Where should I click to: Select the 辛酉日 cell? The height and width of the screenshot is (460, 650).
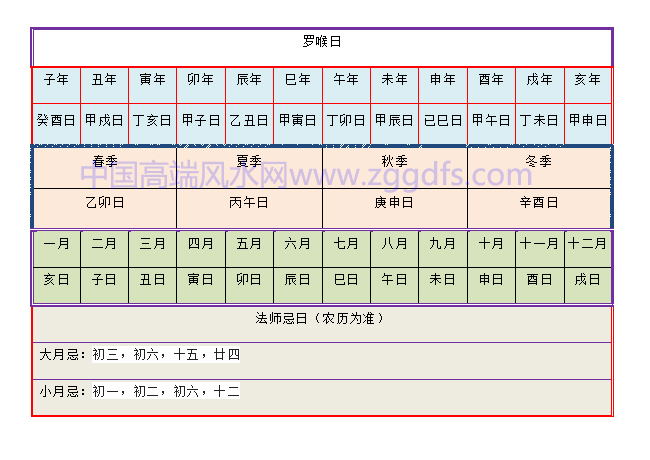click(539, 208)
